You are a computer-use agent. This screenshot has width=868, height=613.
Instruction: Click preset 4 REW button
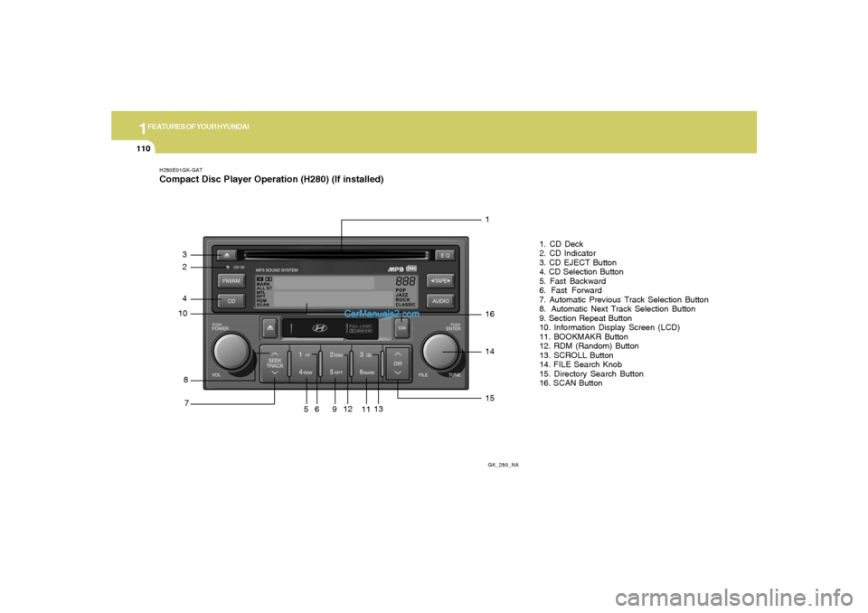305,373
